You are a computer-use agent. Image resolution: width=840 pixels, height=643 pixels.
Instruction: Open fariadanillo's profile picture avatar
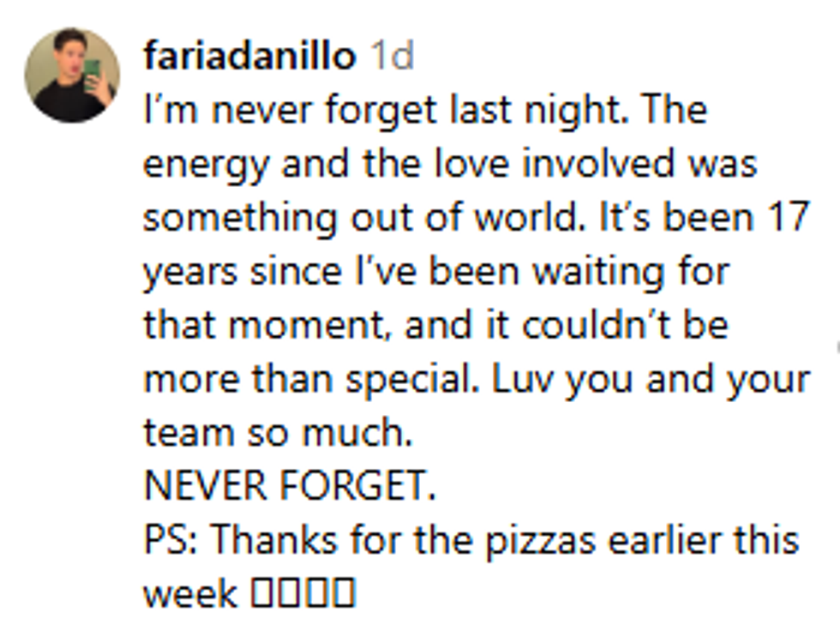(x=72, y=75)
